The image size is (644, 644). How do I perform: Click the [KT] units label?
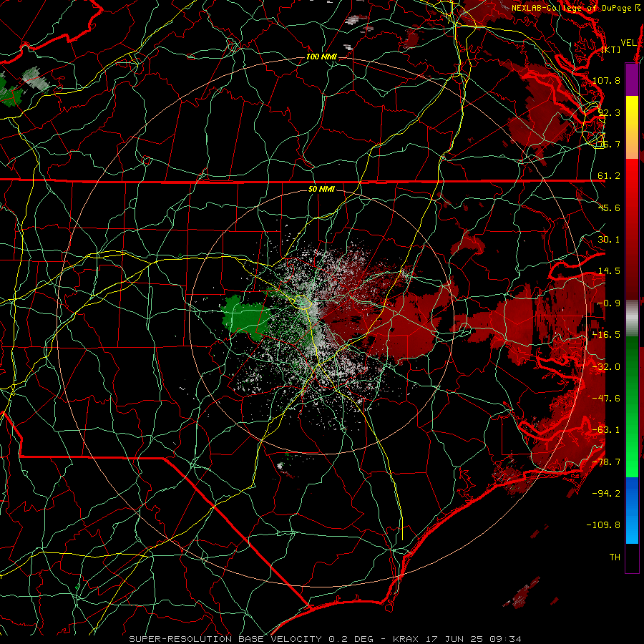pos(611,49)
